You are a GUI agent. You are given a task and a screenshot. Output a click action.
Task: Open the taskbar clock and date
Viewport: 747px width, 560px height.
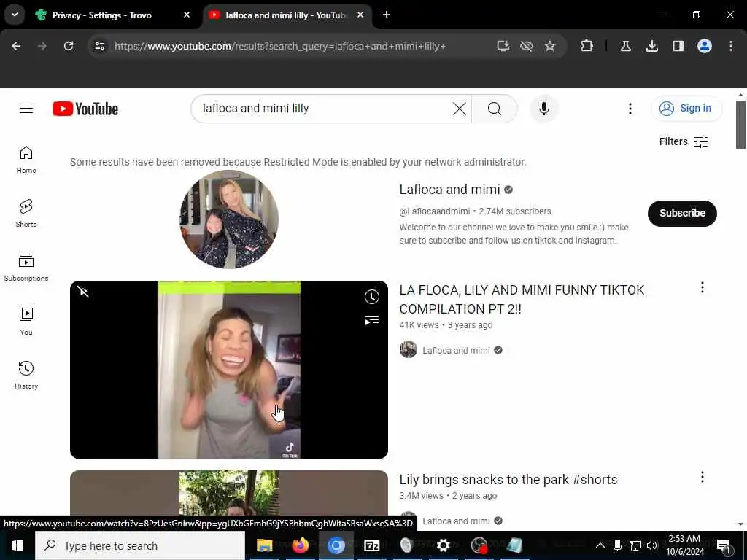pyautogui.click(x=684, y=545)
